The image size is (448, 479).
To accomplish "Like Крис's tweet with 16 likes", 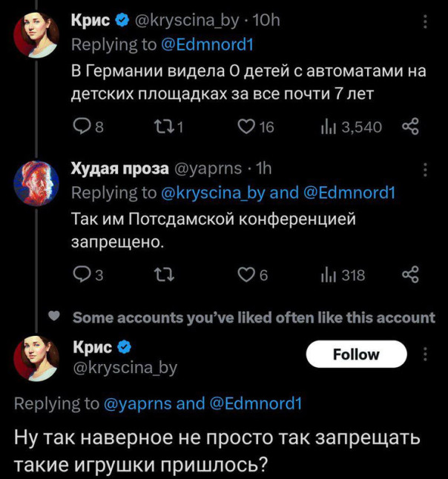I will [x=246, y=128].
